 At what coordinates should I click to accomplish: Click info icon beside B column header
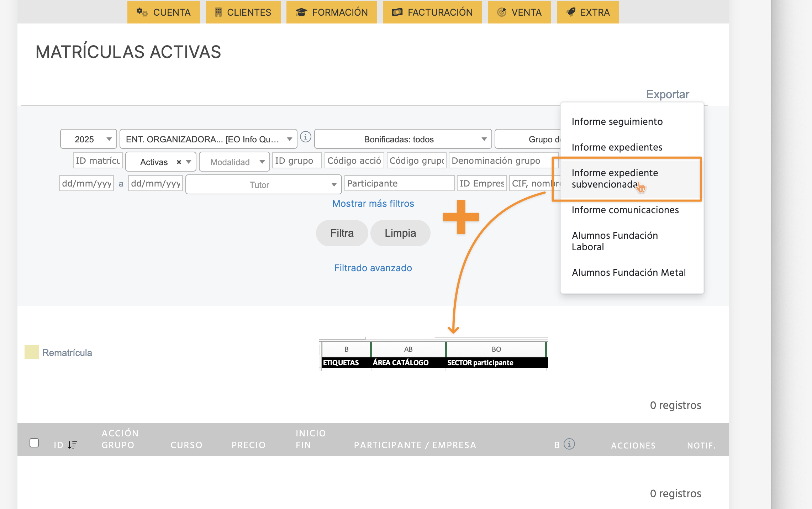coord(569,444)
